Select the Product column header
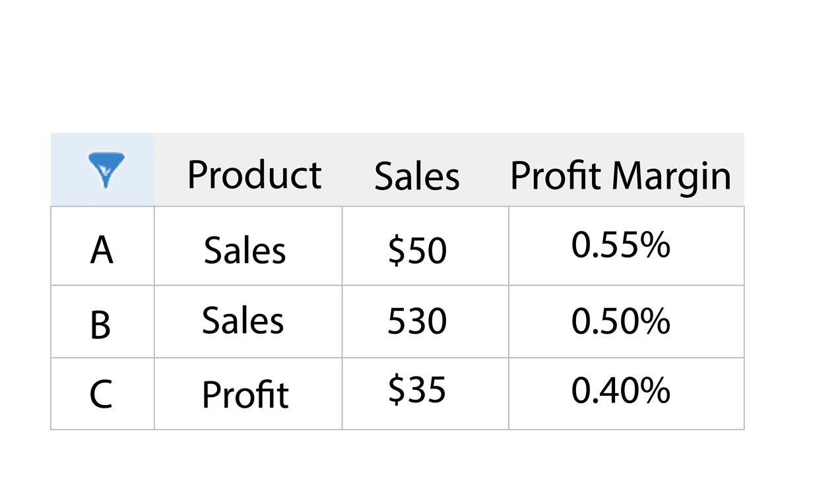 click(x=254, y=175)
